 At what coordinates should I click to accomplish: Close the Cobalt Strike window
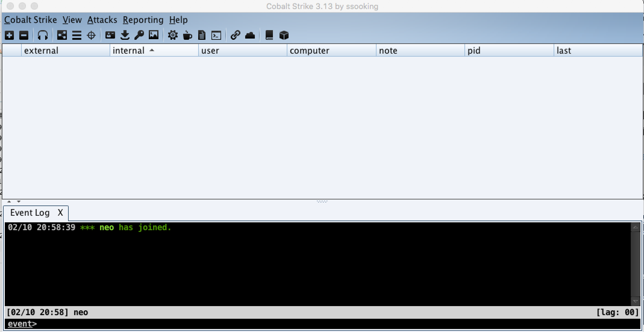click(x=10, y=6)
